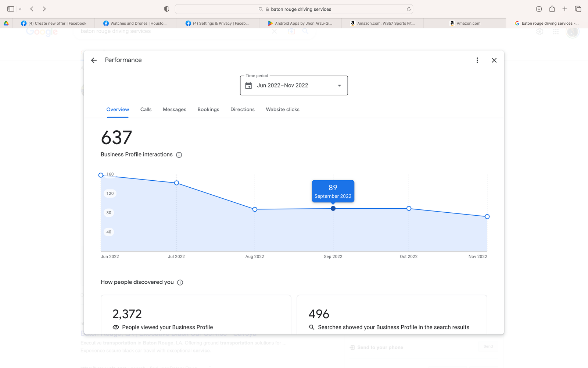
Task: Click the back arrow beside Performance
Action: 94,60
